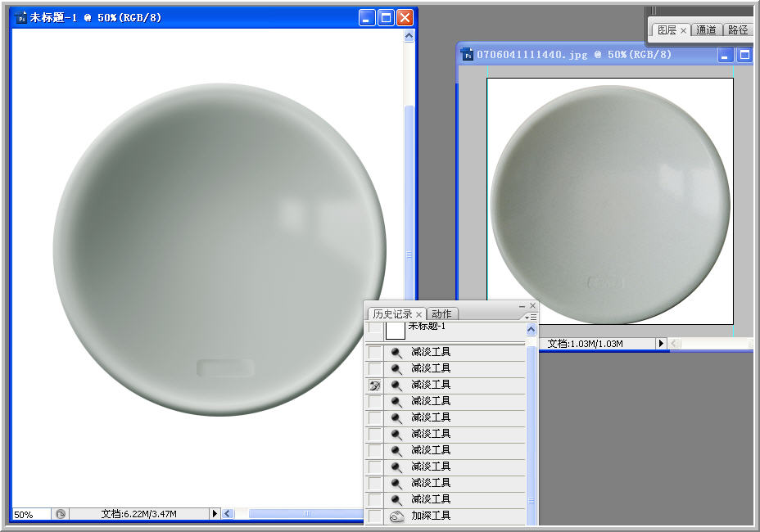Maximize the 未标题-1 document window

386,18
